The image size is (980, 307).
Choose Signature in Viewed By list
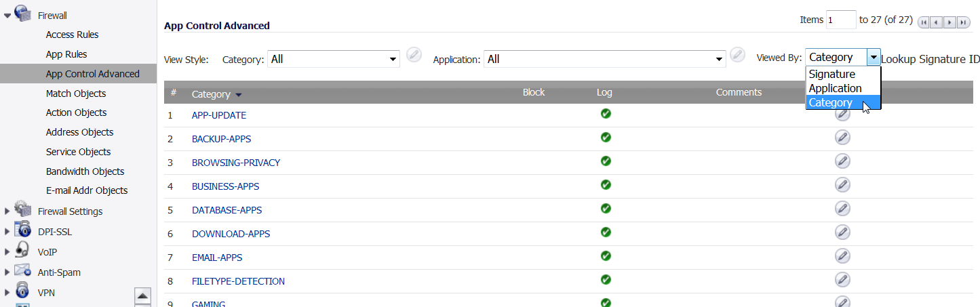[843, 74]
